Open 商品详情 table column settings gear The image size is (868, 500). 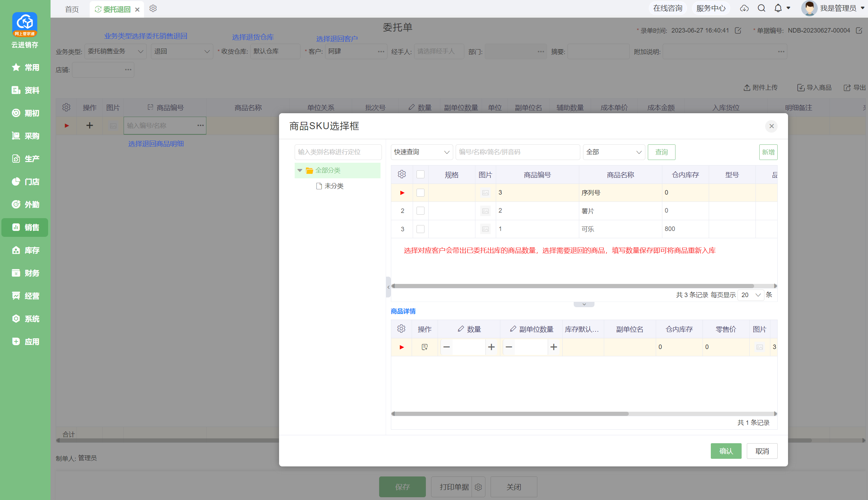coord(401,329)
